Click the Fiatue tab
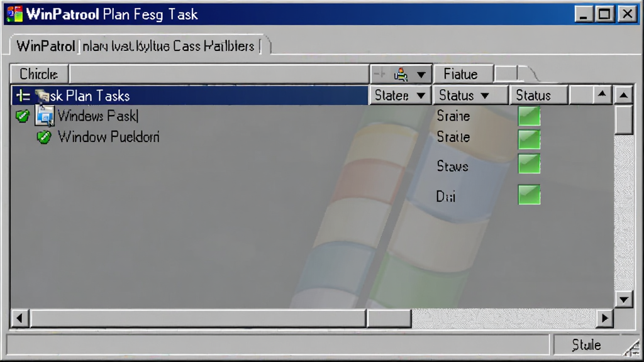The width and height of the screenshot is (644, 362). (x=463, y=74)
